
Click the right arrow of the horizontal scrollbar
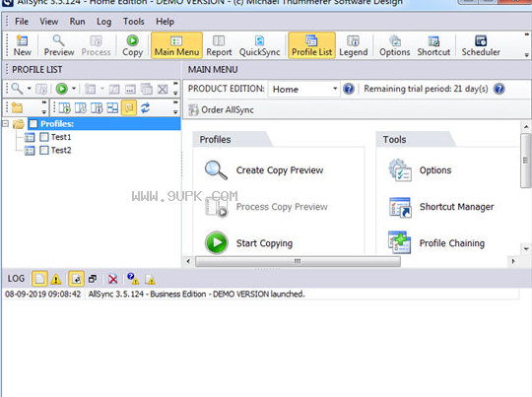[513, 261]
